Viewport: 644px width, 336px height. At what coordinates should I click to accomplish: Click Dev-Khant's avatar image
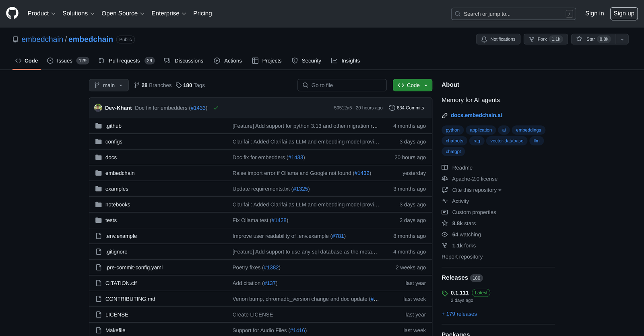pos(98,108)
